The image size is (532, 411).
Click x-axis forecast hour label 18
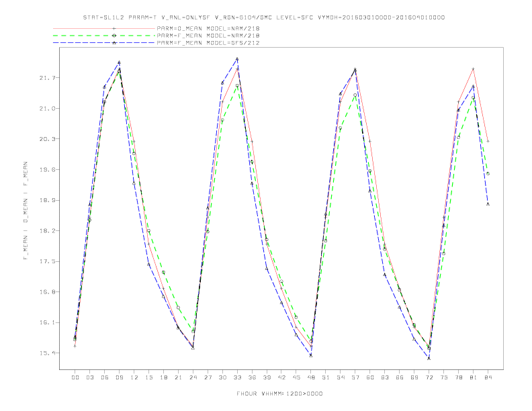[x=163, y=377]
